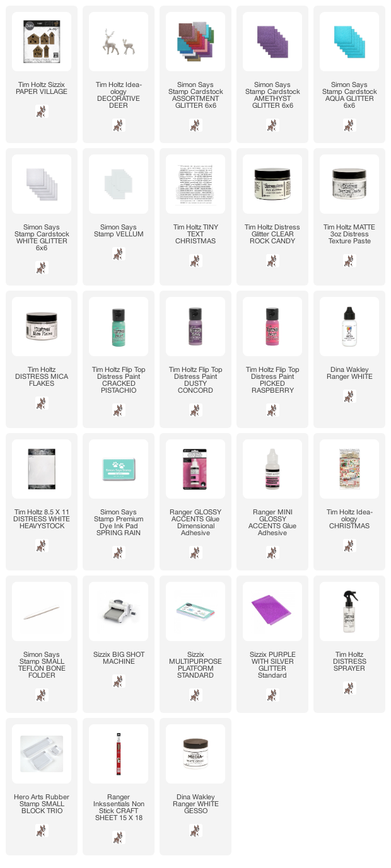Open the aqua glitter cardstock thumbnail
391x868 pixels.
[349, 42]
